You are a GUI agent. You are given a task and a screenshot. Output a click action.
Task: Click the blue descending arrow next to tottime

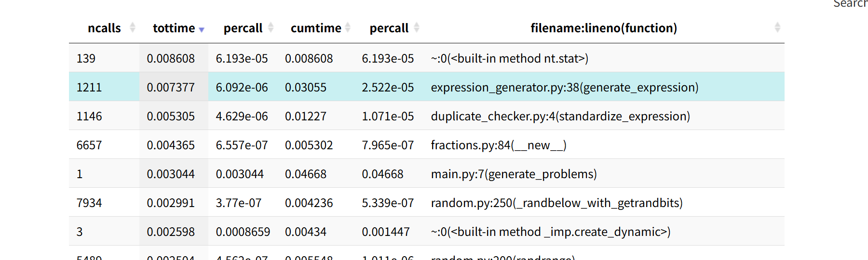202,30
